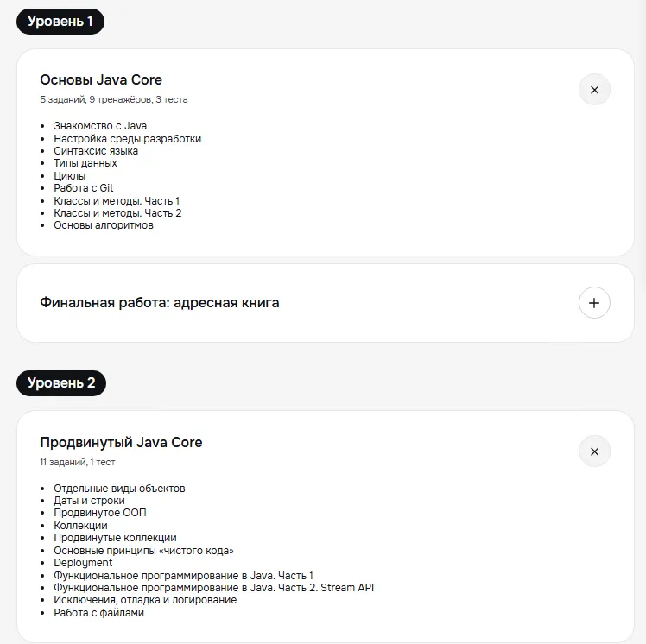The width and height of the screenshot is (646, 644).
Task: Select Классы и методы. Часть 2
Action: click(117, 213)
